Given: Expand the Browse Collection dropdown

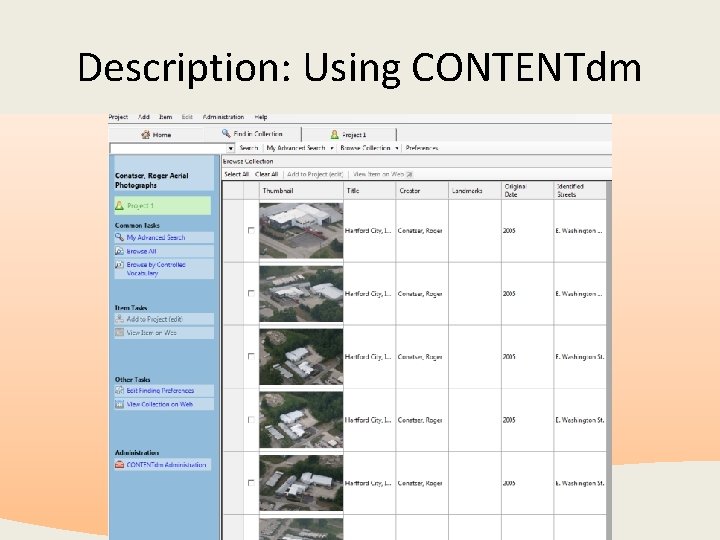Looking at the screenshot, I should (x=397, y=148).
